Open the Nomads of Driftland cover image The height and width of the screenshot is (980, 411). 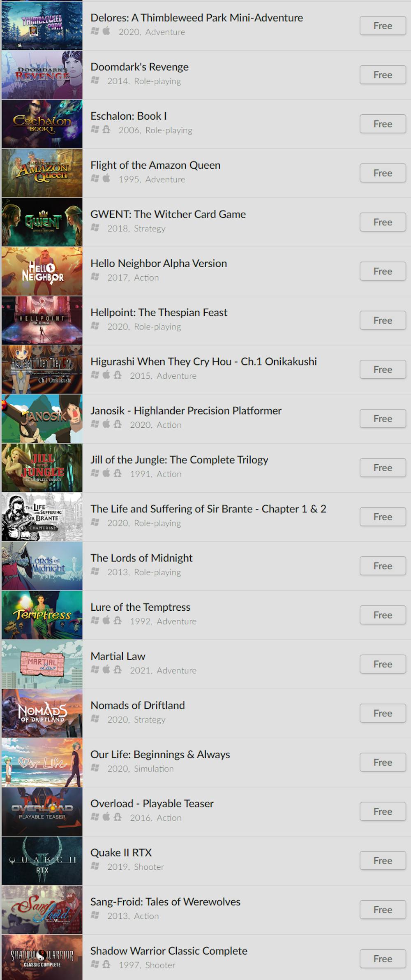click(x=42, y=713)
